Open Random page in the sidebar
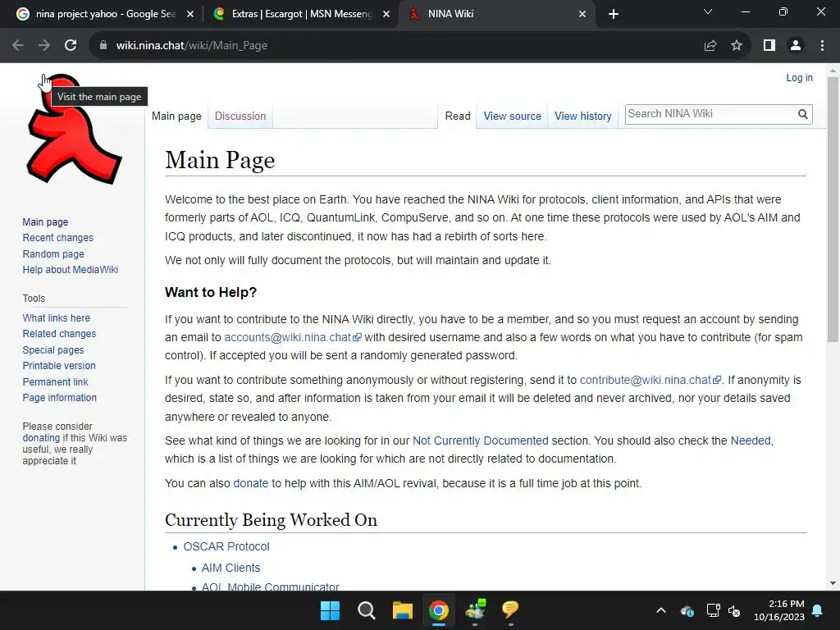840x630 pixels. (x=53, y=254)
